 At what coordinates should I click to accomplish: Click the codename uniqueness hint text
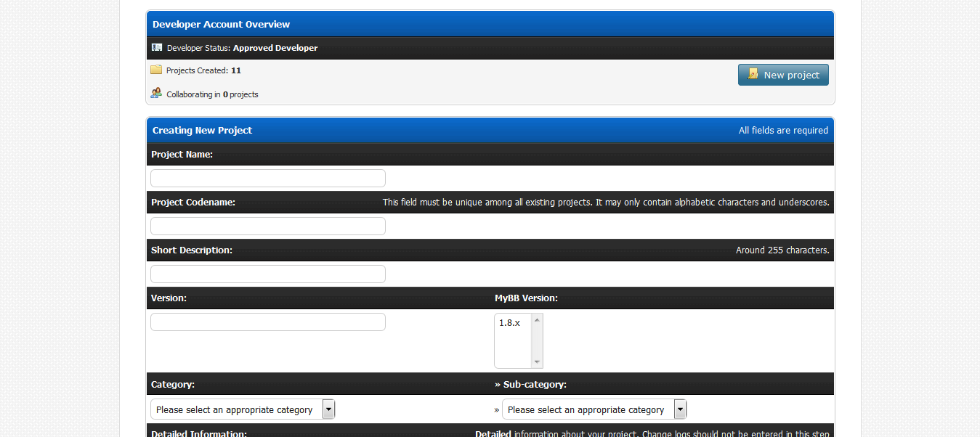pyautogui.click(x=606, y=203)
